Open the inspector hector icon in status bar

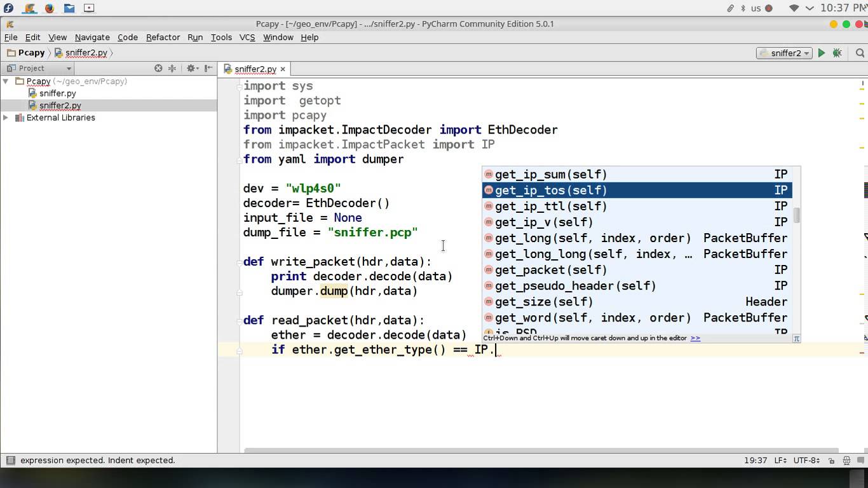846,461
